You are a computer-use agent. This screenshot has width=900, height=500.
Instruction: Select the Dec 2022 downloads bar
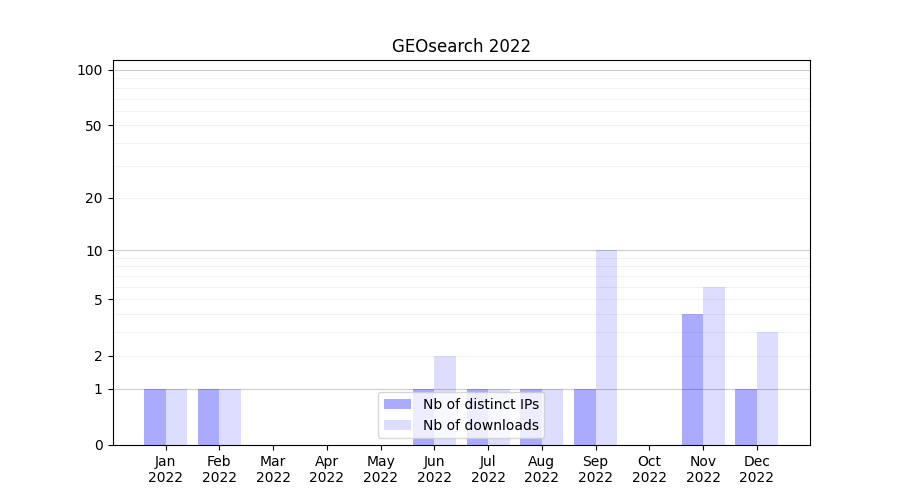(767, 388)
